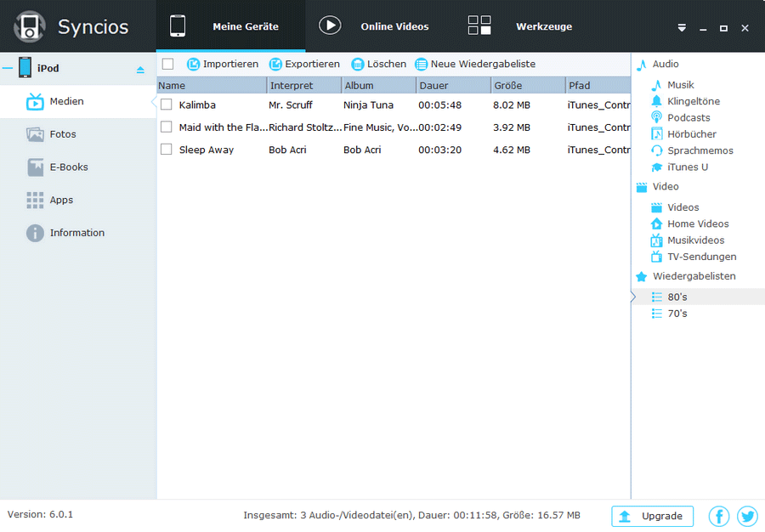Viewport: 765px width, 532px height.
Task: Click the Neue Wiedergabeliste button label
Action: point(483,64)
